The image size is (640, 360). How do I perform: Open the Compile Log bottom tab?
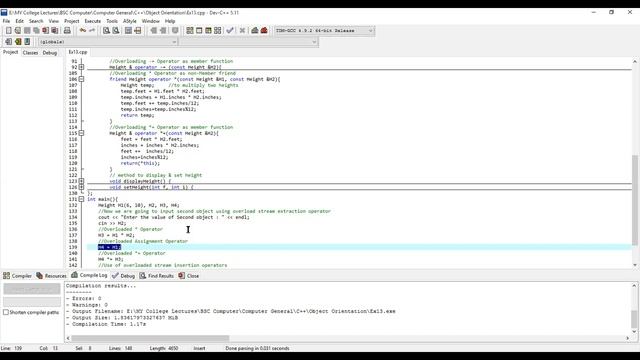[x=89, y=276]
